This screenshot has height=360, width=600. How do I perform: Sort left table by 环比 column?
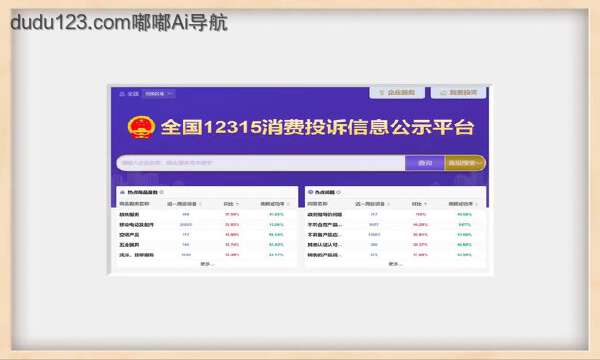(231, 204)
